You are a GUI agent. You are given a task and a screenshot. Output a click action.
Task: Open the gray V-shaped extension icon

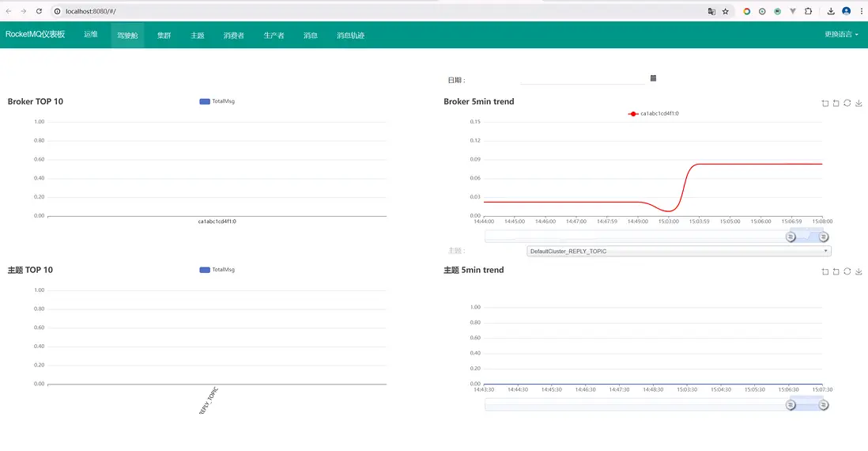(793, 11)
